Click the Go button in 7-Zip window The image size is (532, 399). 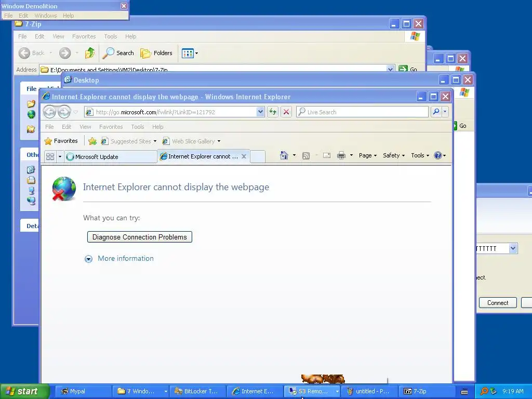[x=408, y=69]
